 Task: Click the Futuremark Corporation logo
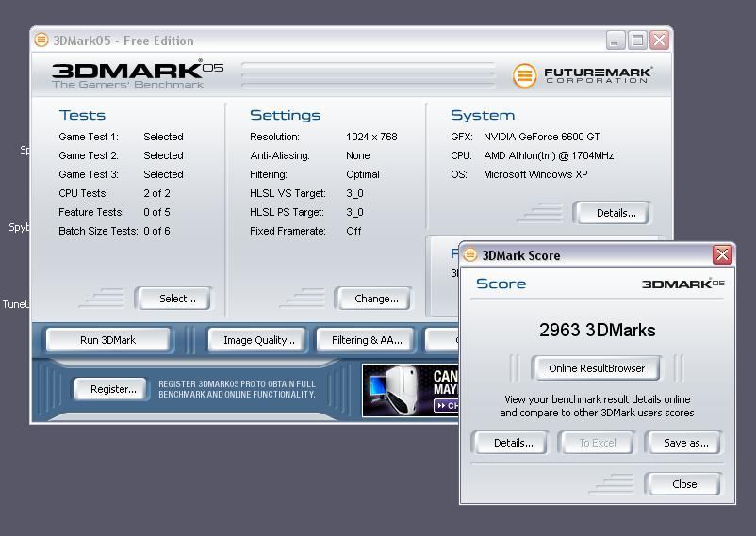coord(582,75)
